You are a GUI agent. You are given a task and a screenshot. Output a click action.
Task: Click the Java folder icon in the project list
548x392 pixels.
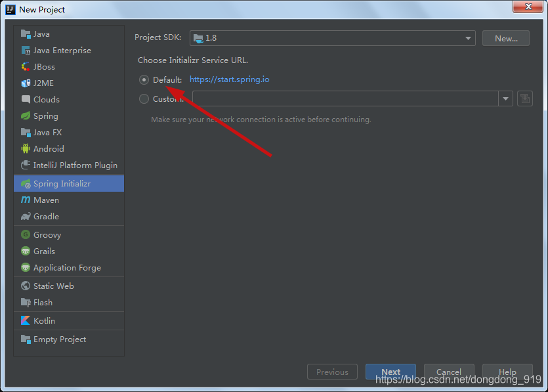(26, 34)
